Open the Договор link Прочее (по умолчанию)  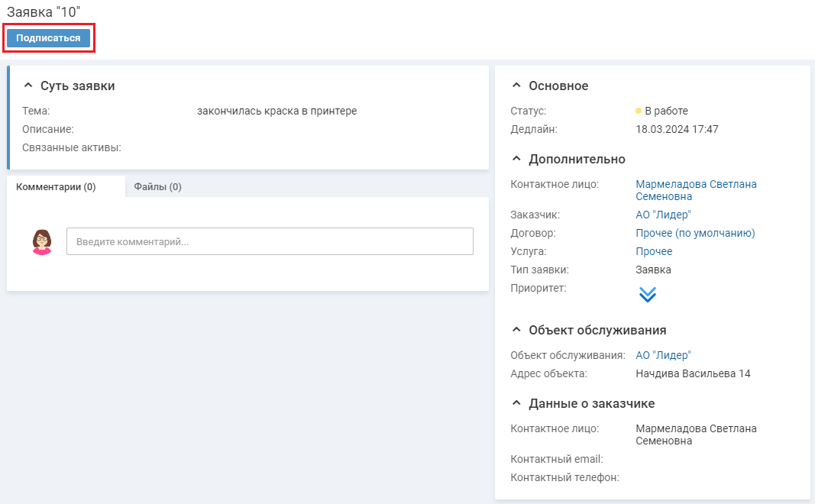coord(695,233)
